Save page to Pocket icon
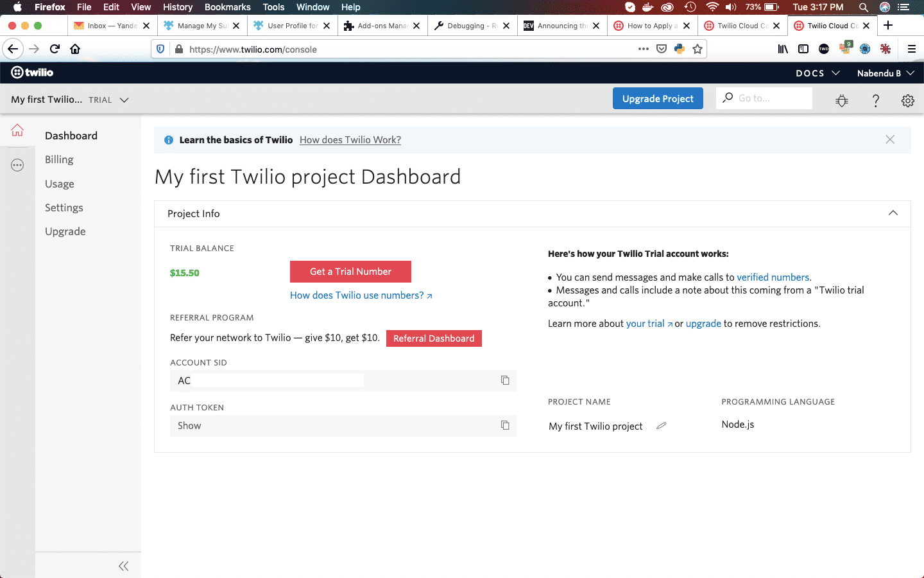This screenshot has width=924, height=578. point(662,49)
